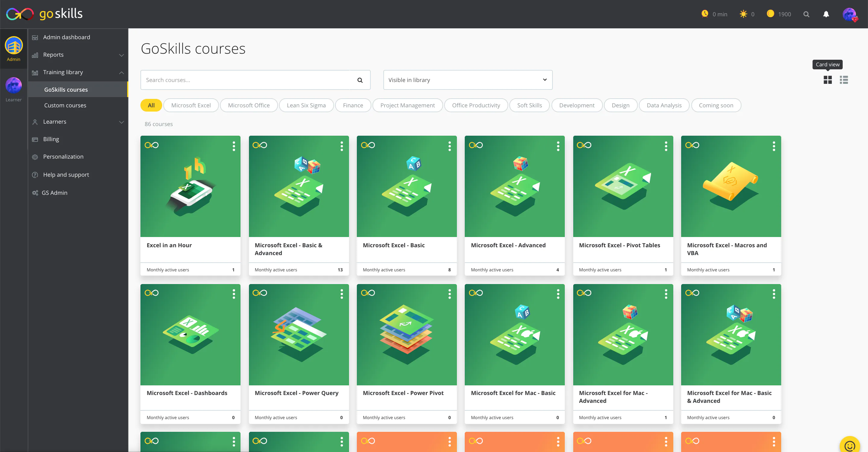Click the gold coins balance icon
Image resolution: width=868 pixels, height=452 pixels.
point(770,14)
